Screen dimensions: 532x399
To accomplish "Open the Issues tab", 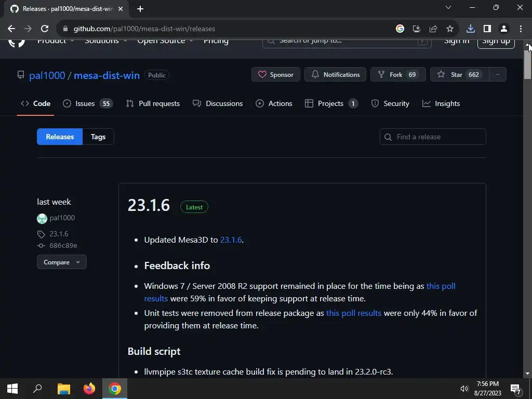I will [87, 103].
